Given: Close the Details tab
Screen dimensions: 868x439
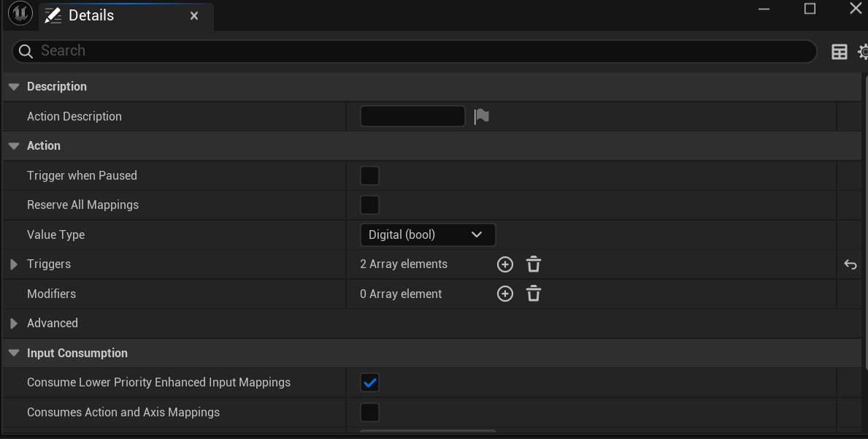Looking at the screenshot, I should pos(194,16).
